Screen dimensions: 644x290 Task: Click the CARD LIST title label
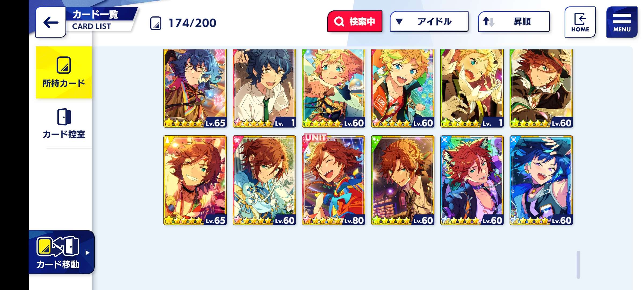point(92,26)
